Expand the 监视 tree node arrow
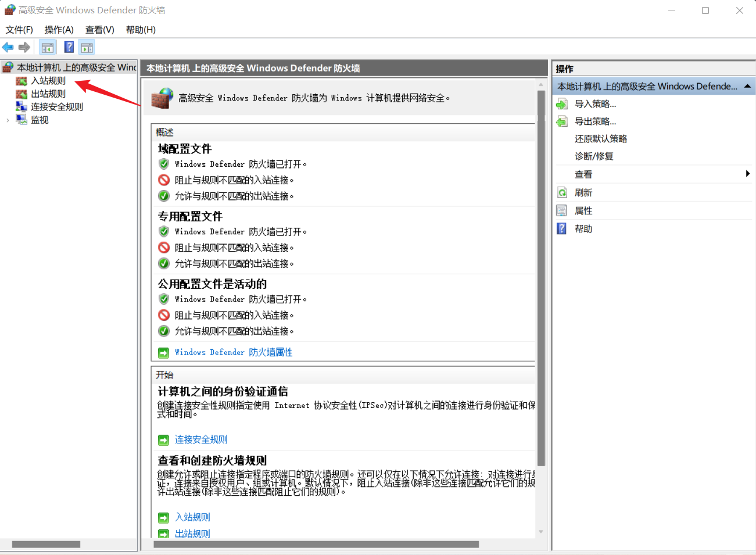 click(x=8, y=120)
